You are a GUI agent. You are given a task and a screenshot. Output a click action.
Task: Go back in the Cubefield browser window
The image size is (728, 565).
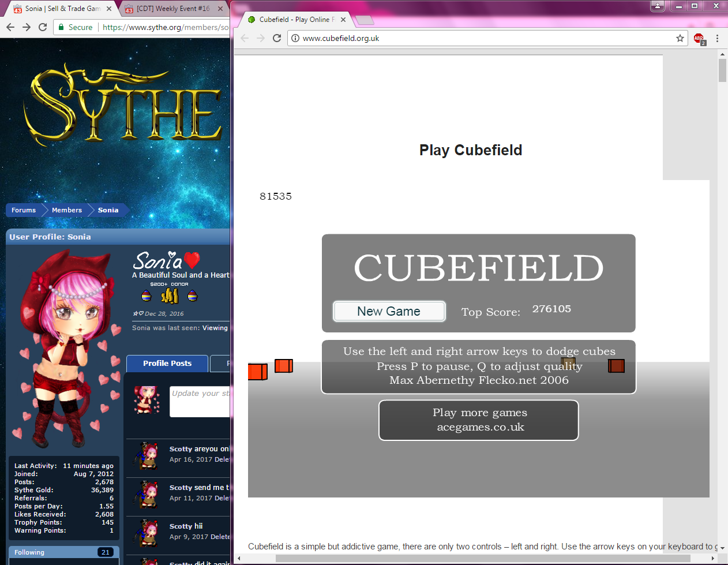tap(245, 38)
